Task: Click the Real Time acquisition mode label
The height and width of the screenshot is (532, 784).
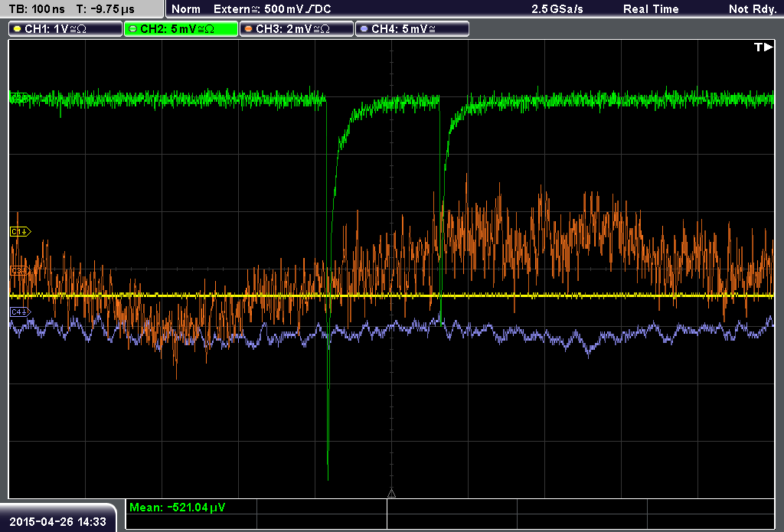Action: click(x=651, y=9)
